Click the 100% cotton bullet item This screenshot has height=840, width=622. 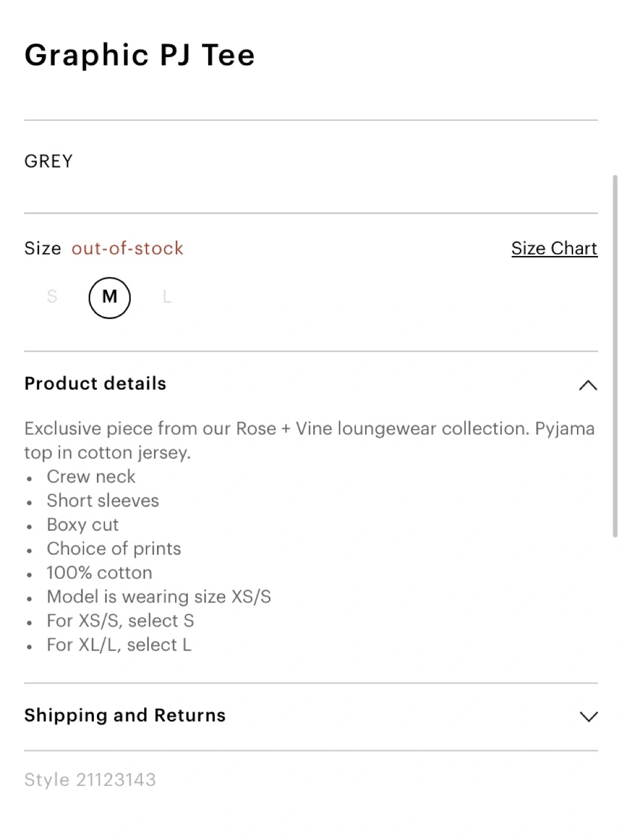click(99, 573)
